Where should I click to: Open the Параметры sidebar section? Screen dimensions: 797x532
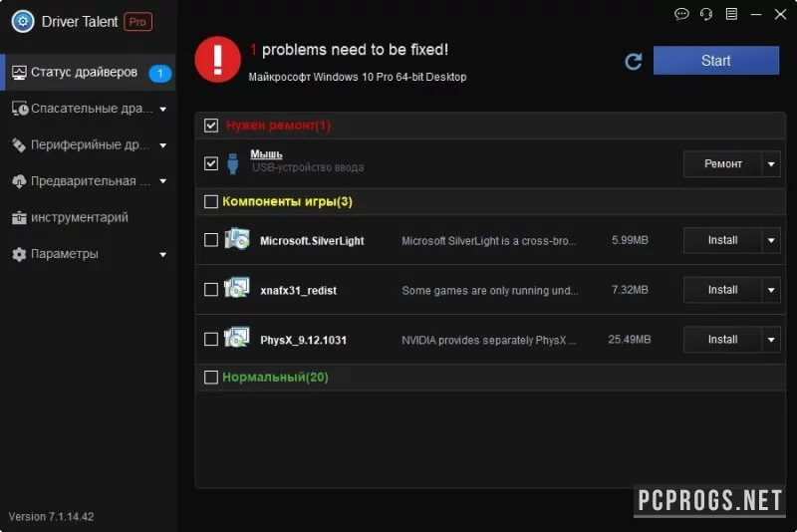point(89,254)
